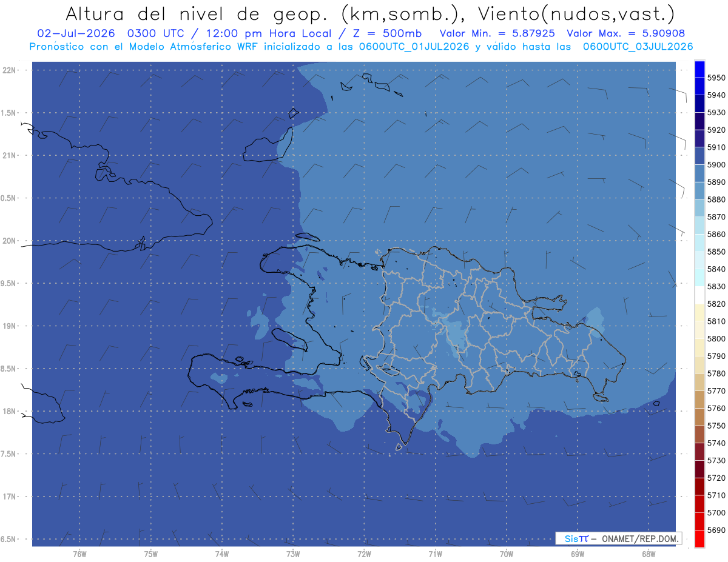This screenshot has width=728, height=562.
Task: Click the '5860' colorbar value
Action: tap(716, 234)
